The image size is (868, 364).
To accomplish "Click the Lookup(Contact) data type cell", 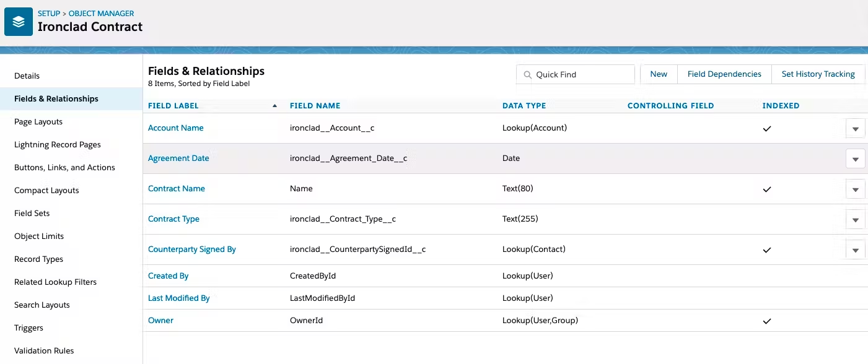I will (x=534, y=249).
